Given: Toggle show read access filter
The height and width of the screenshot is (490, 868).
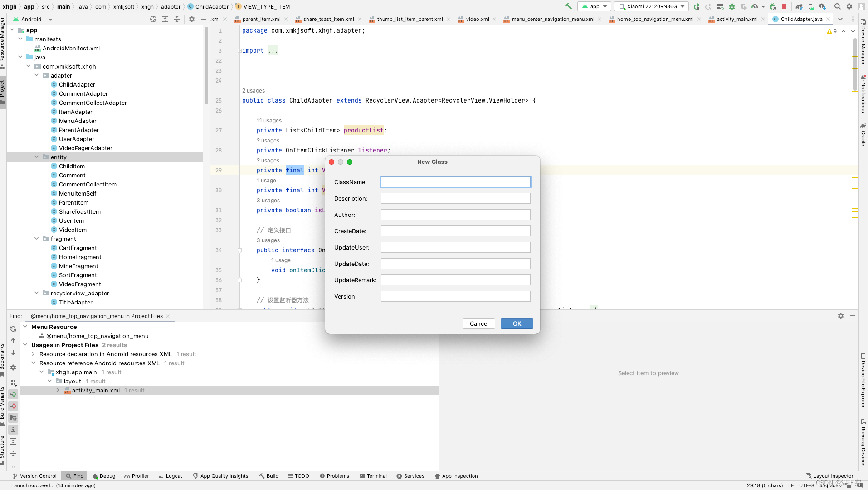Looking at the screenshot, I should tap(13, 394).
